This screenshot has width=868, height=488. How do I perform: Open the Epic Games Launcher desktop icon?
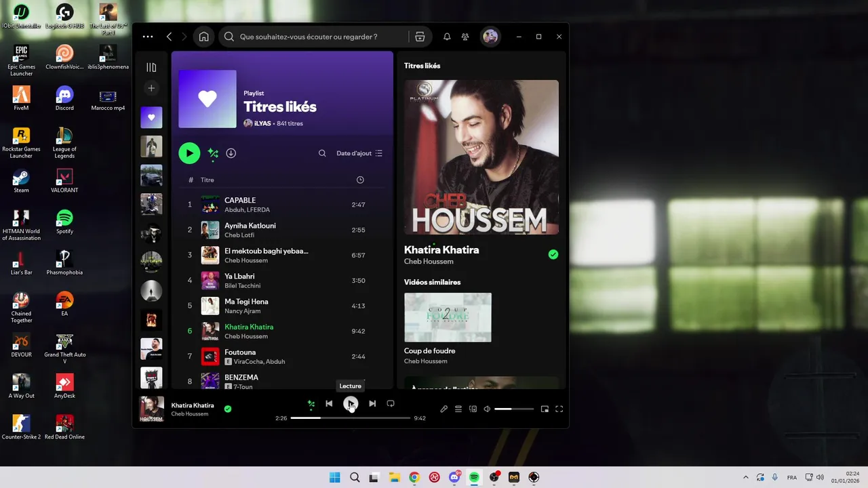tap(21, 61)
